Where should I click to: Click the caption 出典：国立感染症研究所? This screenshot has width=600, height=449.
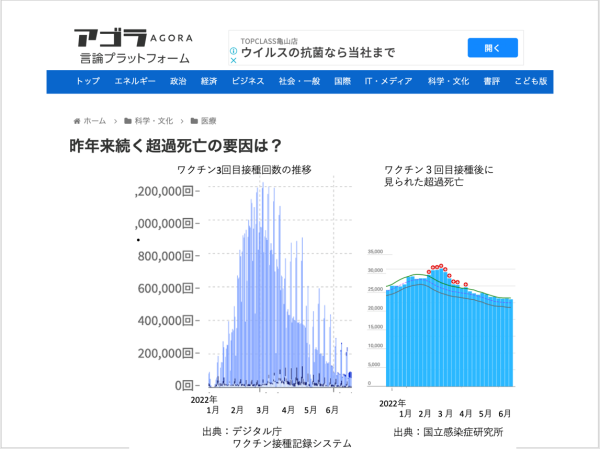tap(448, 433)
